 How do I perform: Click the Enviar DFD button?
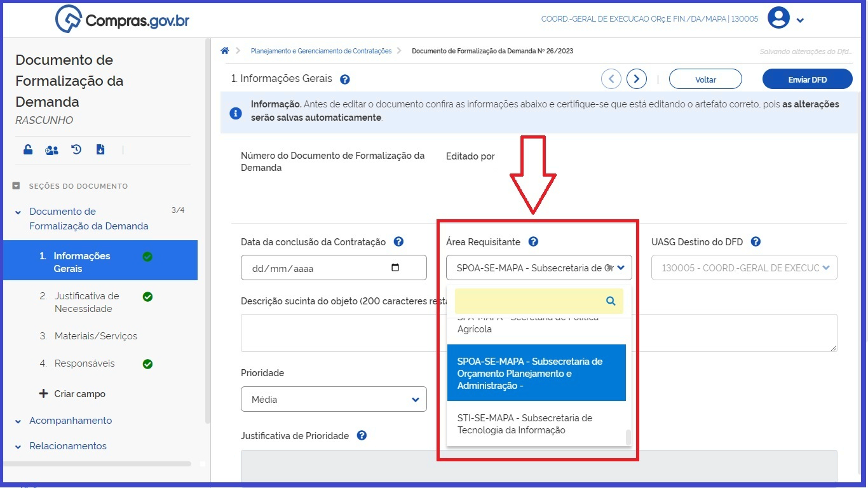[x=807, y=79]
